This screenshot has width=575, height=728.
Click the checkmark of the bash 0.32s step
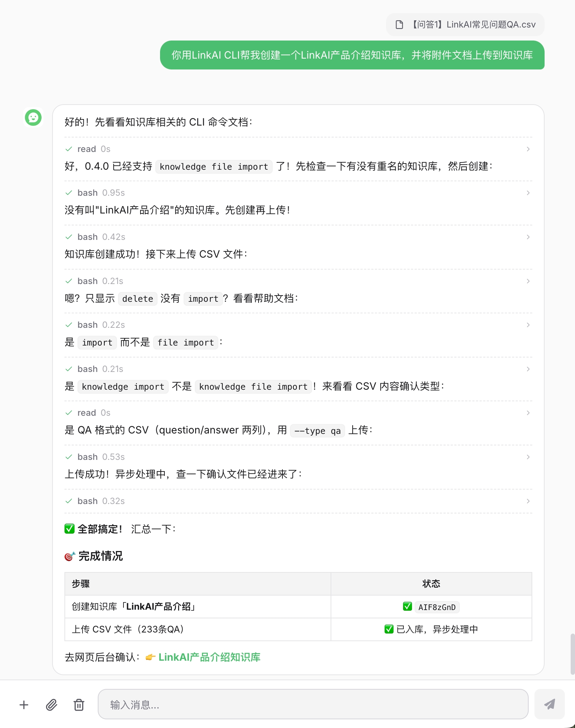69,501
